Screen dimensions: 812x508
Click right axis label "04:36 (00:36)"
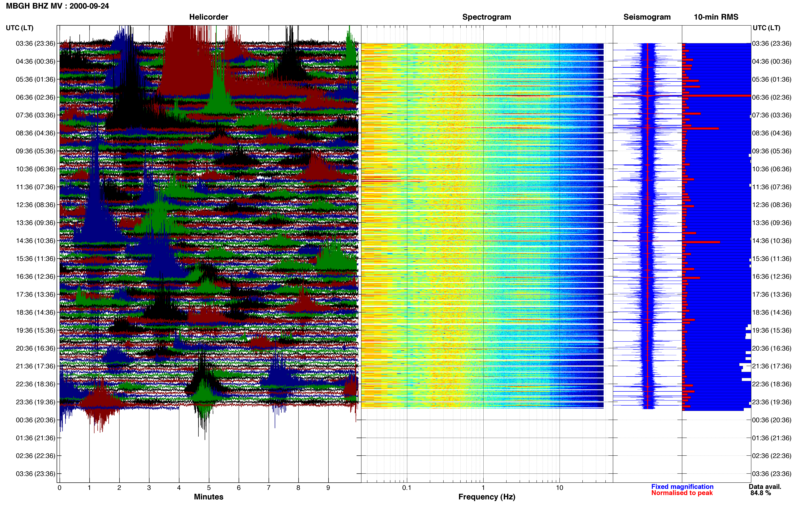[x=772, y=61]
